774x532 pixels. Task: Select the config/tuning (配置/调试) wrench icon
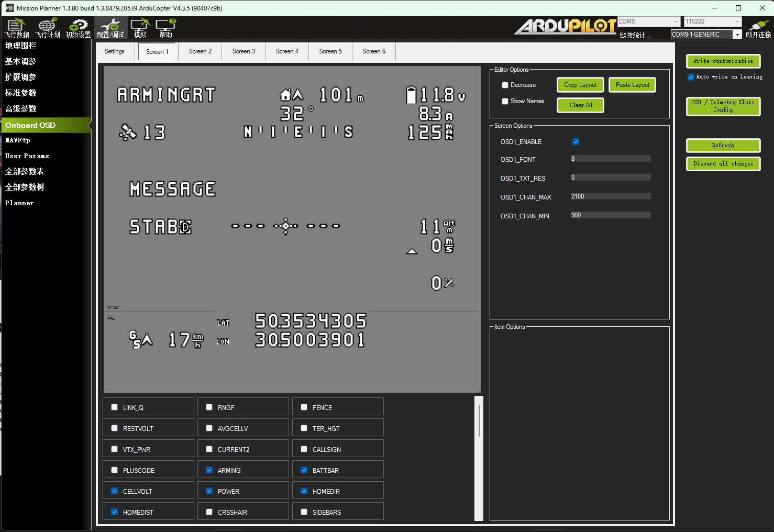(x=110, y=27)
